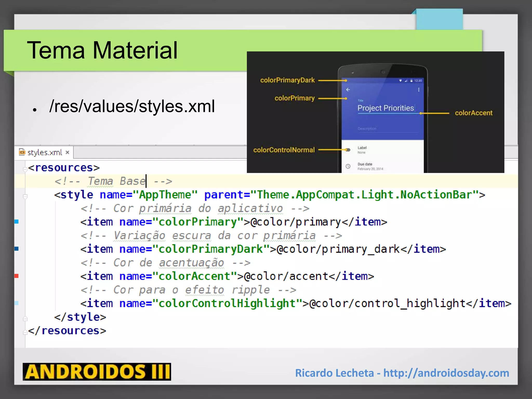532x399 pixels.
Task: Click fold end marker beside </style>
Action: pyautogui.click(x=25, y=318)
